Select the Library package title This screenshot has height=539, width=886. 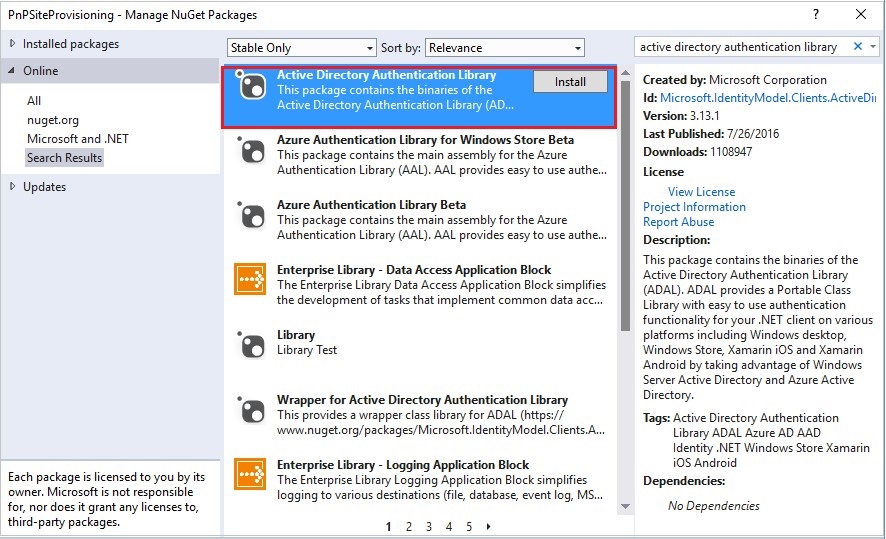point(296,334)
